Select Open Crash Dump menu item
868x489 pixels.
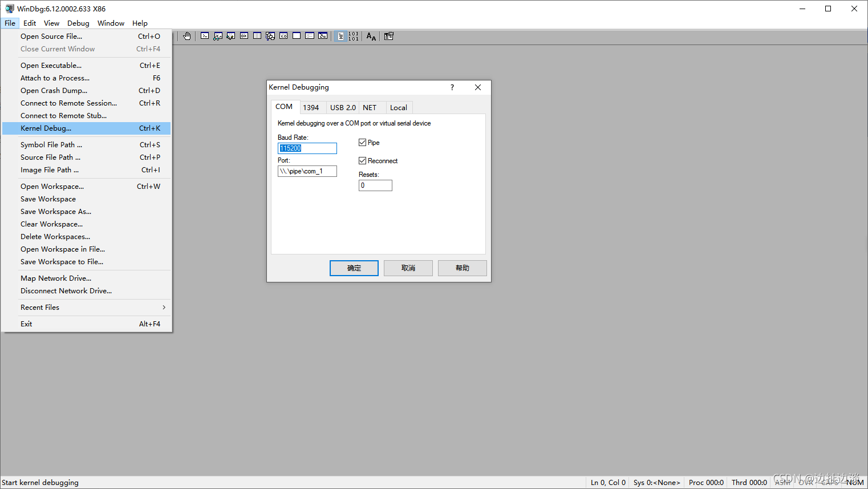pos(87,91)
